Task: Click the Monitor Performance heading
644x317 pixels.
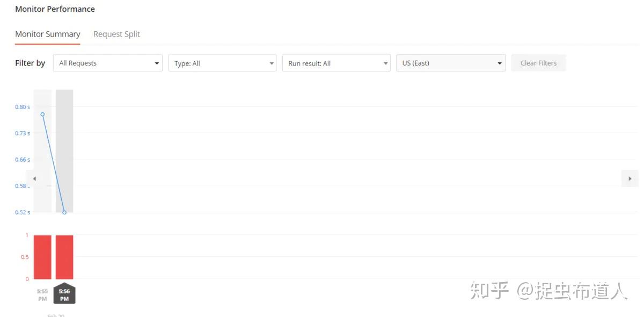Action: pyautogui.click(x=55, y=9)
